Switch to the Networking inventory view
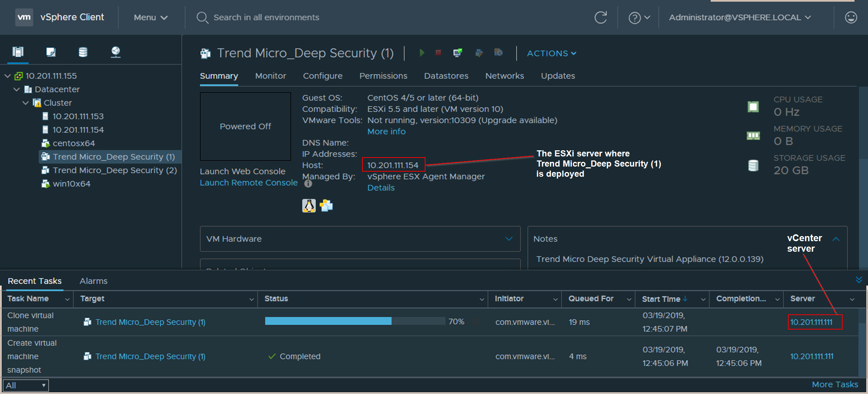868x394 pixels. (x=116, y=52)
